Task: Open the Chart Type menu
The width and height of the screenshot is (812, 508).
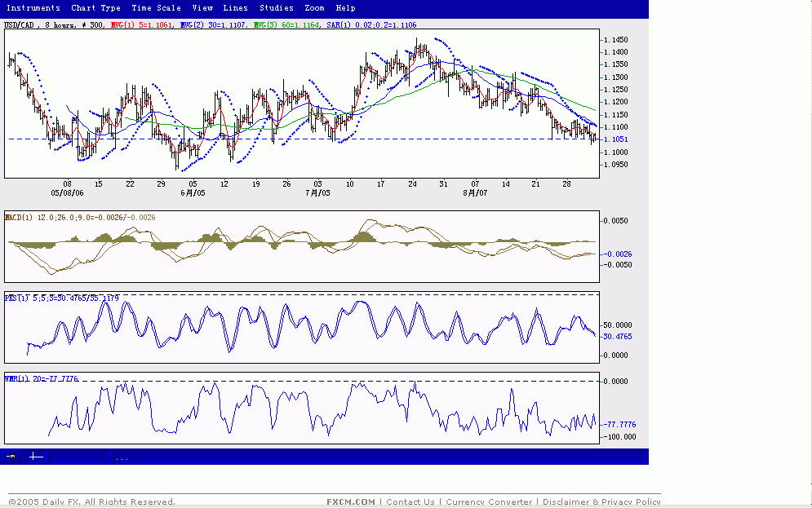Action: (x=95, y=8)
